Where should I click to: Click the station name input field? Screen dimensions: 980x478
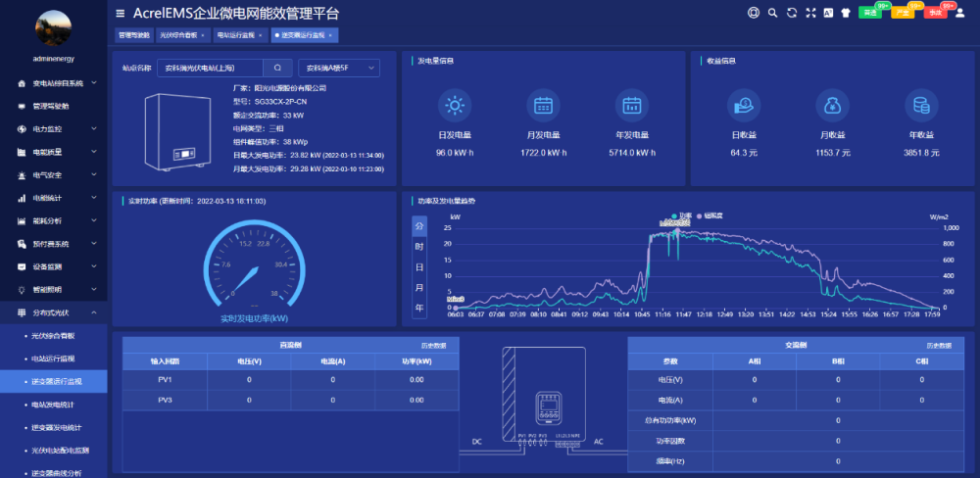(211, 69)
